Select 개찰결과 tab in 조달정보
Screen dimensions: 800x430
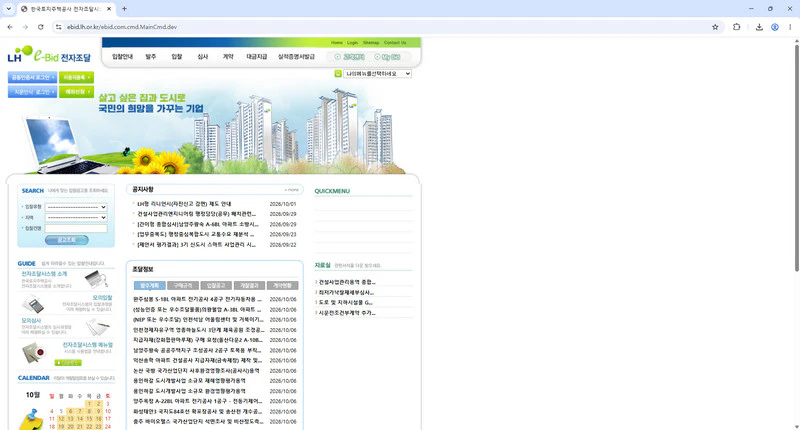point(249,286)
